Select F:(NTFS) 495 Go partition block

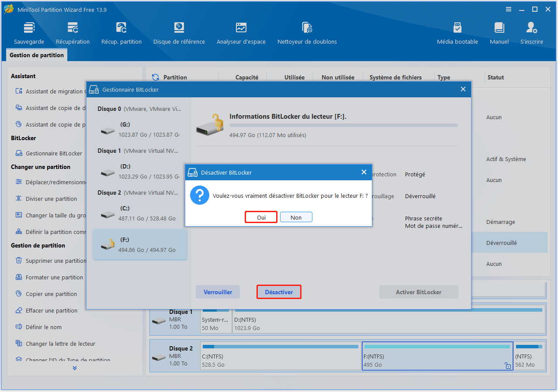point(437,356)
